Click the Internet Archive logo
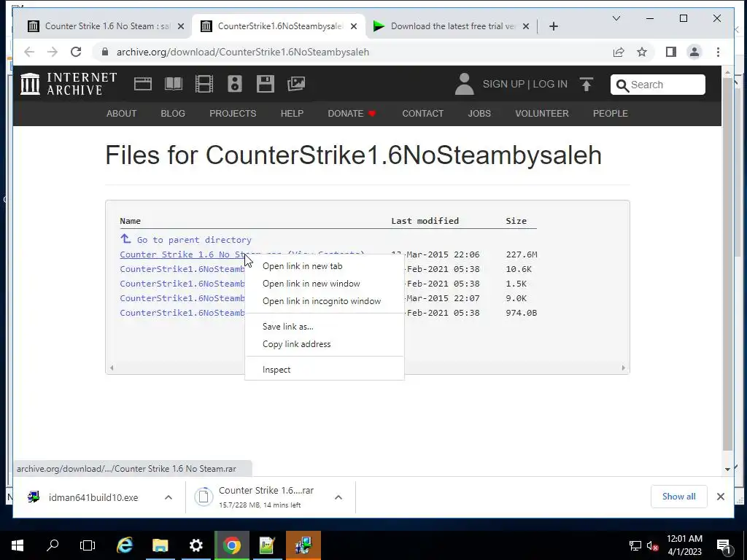747x560 pixels. (x=69, y=84)
